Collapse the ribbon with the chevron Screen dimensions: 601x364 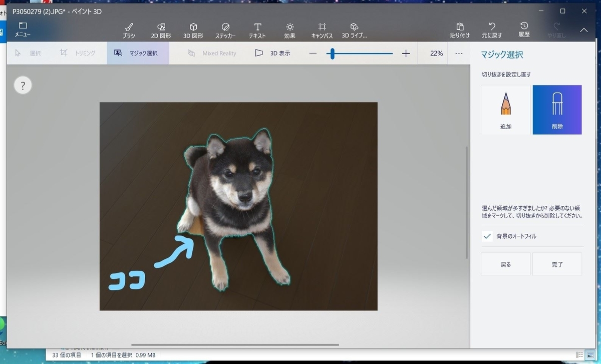tap(584, 30)
